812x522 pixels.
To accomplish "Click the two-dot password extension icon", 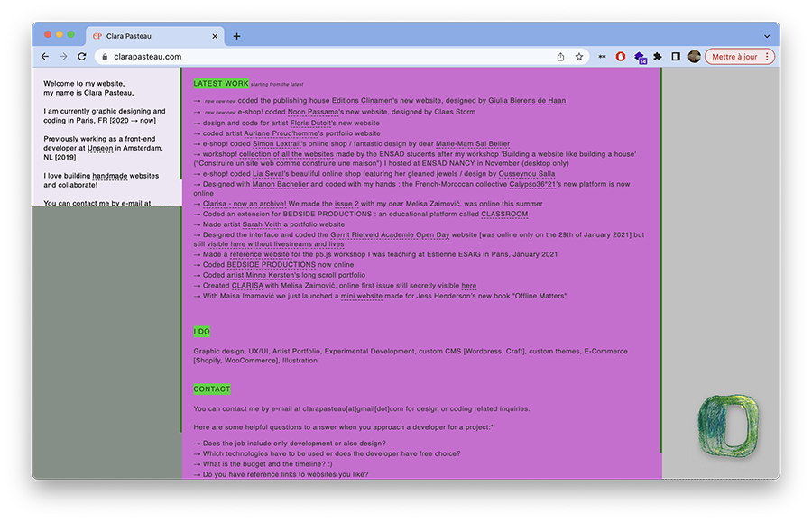I will [x=602, y=57].
